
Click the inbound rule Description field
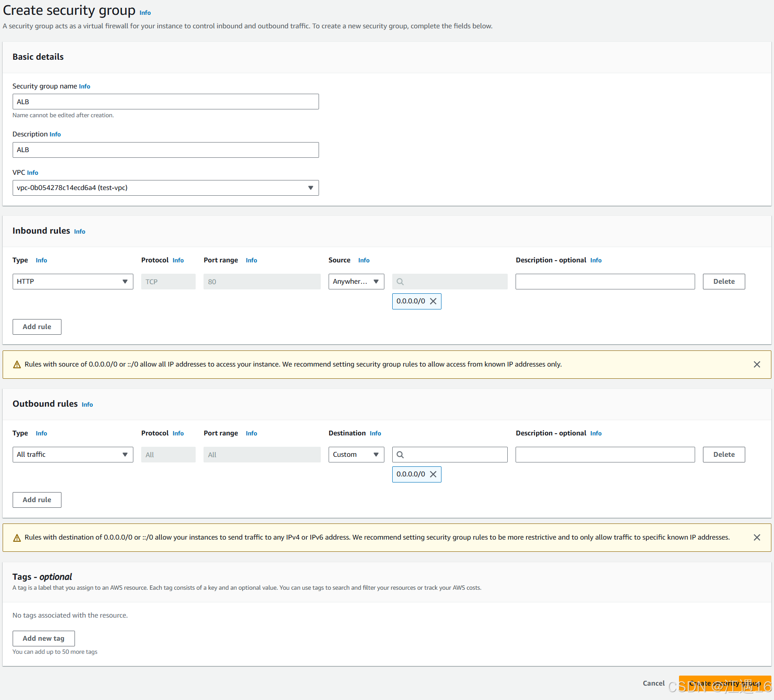click(x=605, y=281)
